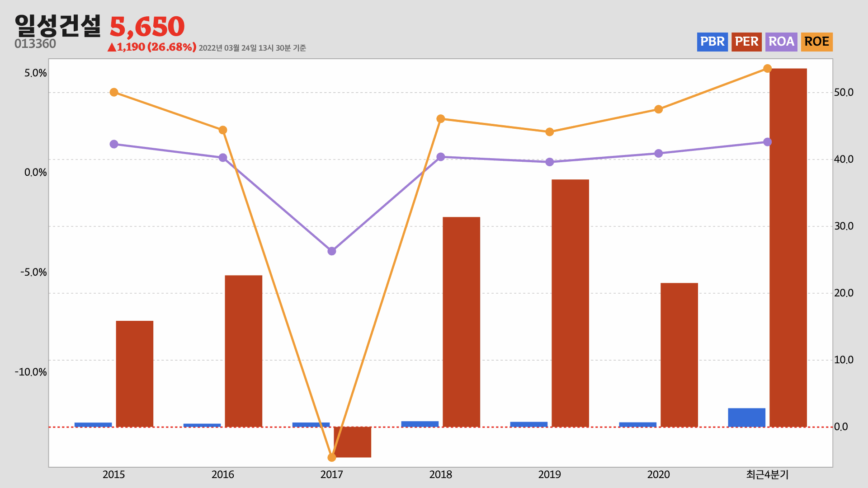868x488 pixels.
Task: Click the 최근4분기 x-axis label
Action: (x=767, y=474)
